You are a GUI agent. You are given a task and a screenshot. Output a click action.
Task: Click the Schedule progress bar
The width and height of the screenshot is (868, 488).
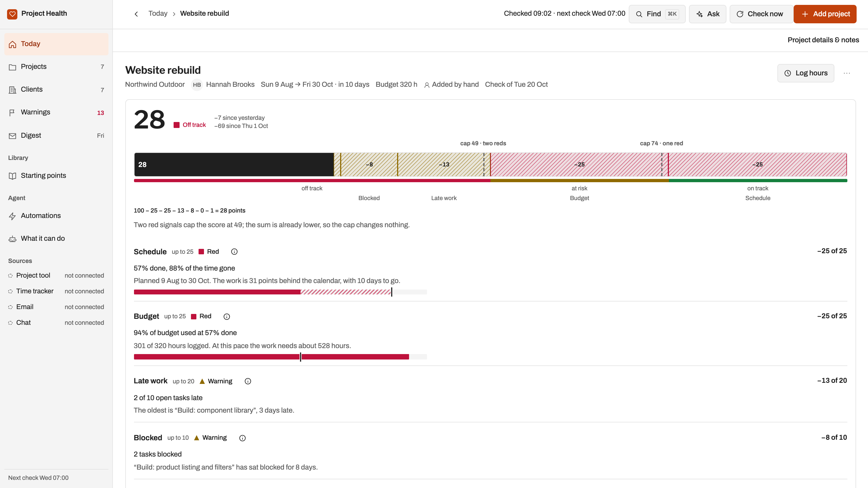pyautogui.click(x=280, y=292)
